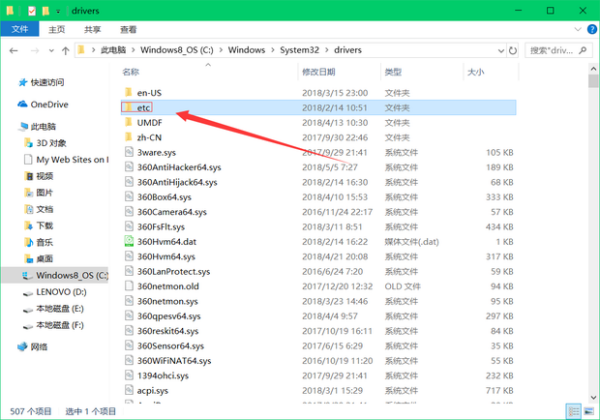
Task: Sort files by 修改日期 column header
Action: click(319, 72)
